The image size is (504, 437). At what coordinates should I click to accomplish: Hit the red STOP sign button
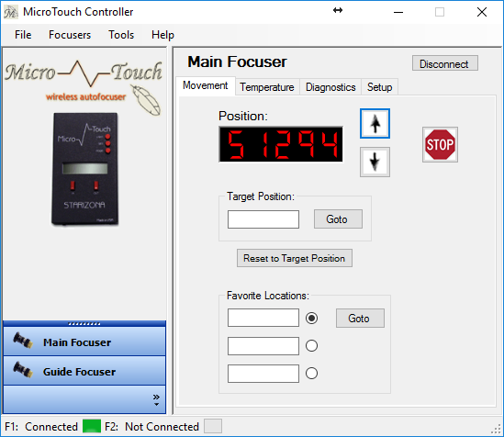coord(440,145)
